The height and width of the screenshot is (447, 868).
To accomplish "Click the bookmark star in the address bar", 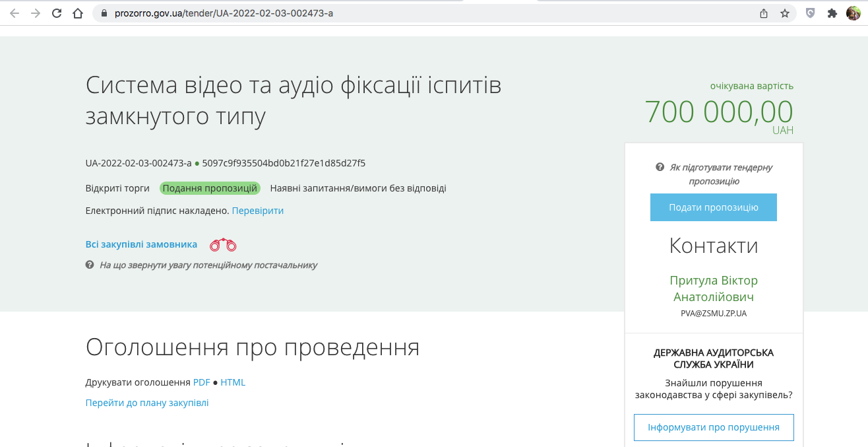I will pos(784,12).
